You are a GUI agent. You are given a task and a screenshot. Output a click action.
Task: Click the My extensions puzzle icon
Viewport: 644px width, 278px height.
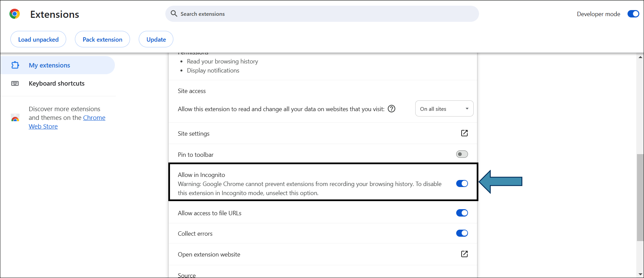click(x=15, y=65)
